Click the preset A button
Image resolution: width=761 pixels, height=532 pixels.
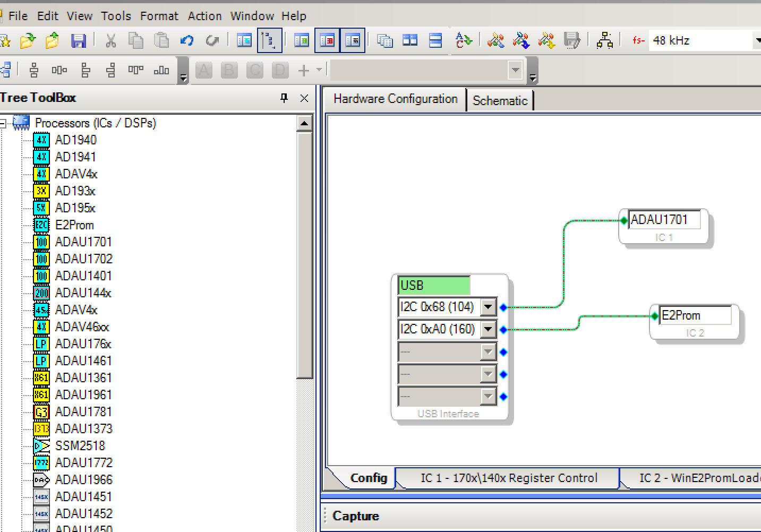203,70
